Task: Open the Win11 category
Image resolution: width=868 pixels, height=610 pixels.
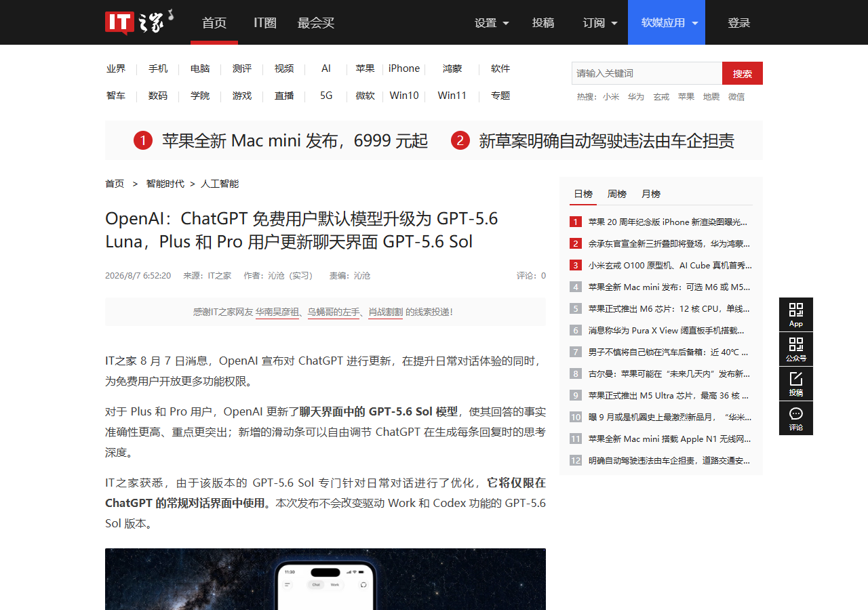Action: click(452, 96)
